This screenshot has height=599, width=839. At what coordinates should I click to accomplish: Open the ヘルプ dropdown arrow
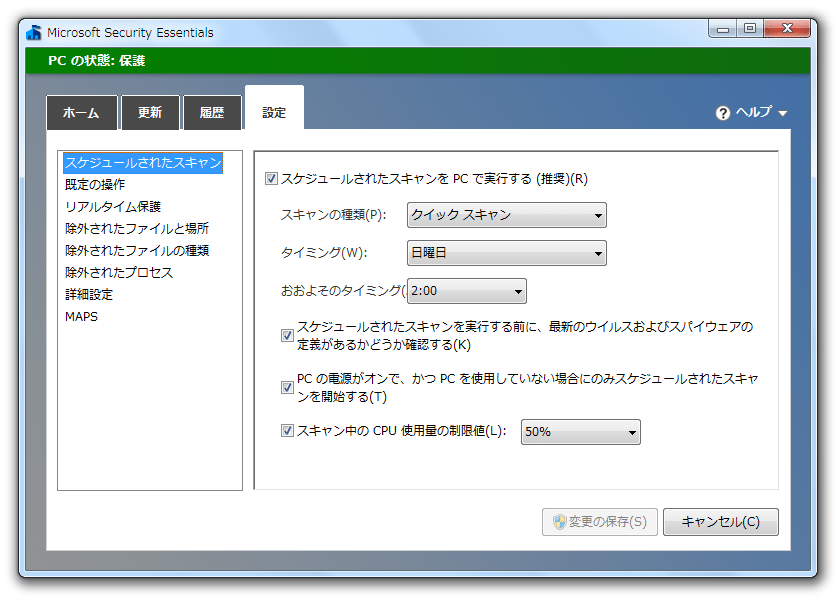pyautogui.click(x=782, y=113)
